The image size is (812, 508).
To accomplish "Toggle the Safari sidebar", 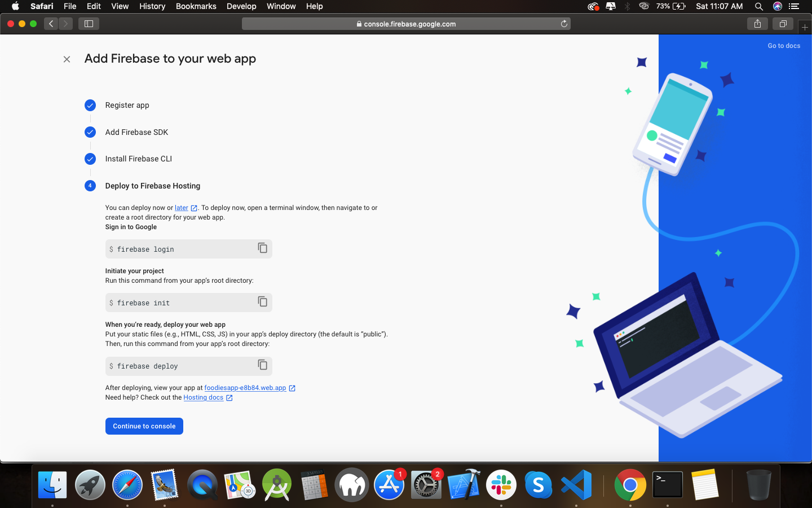I will 89,24.
